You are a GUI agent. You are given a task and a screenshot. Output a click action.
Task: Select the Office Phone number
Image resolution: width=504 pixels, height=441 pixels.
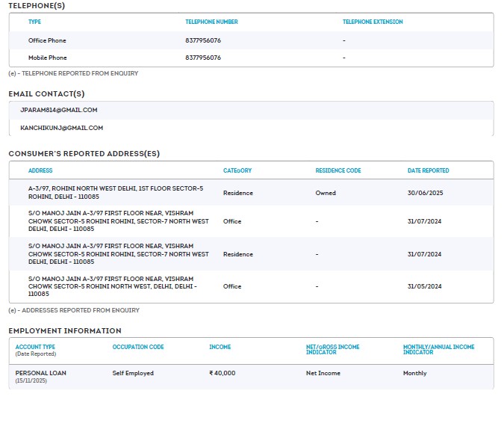203,40
